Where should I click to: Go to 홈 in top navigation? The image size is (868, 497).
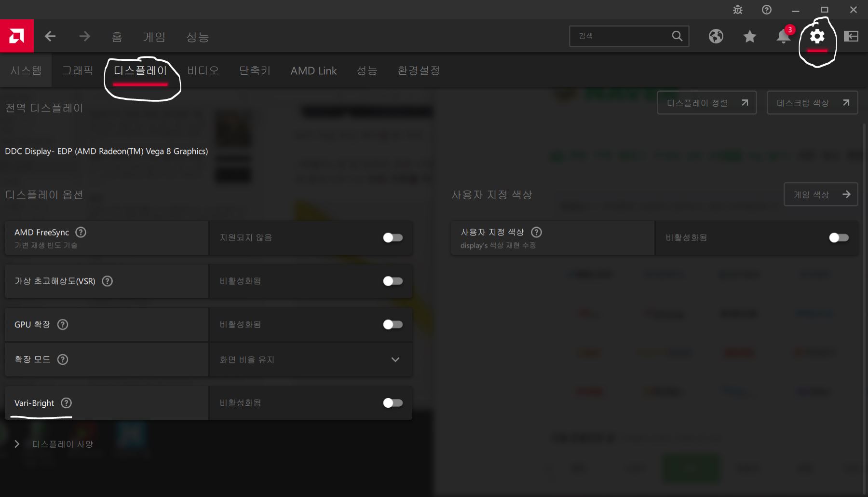(117, 37)
